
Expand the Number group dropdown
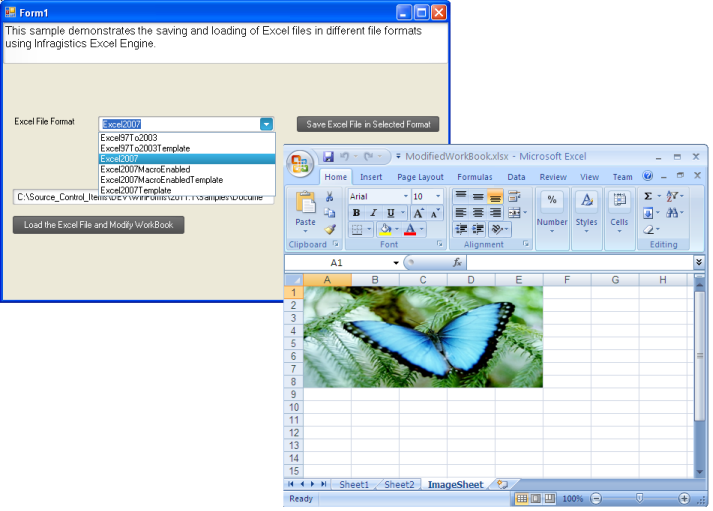(x=552, y=231)
